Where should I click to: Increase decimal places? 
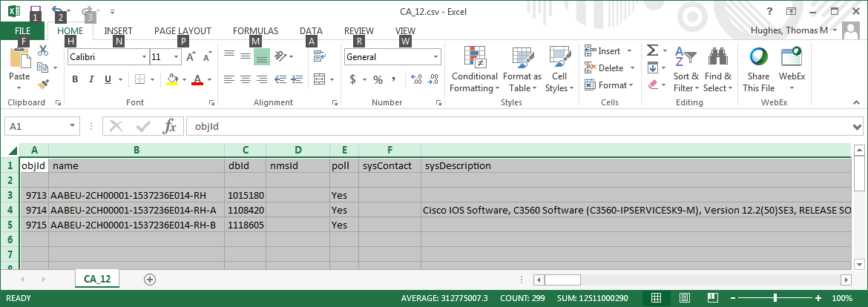[417, 79]
